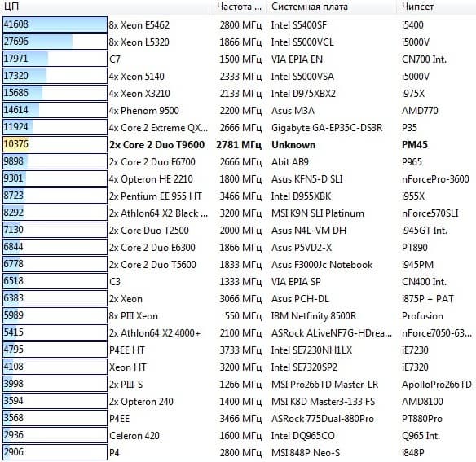476x462 pixels.
Task: Click the Системная плата column header
Action: 332,7
